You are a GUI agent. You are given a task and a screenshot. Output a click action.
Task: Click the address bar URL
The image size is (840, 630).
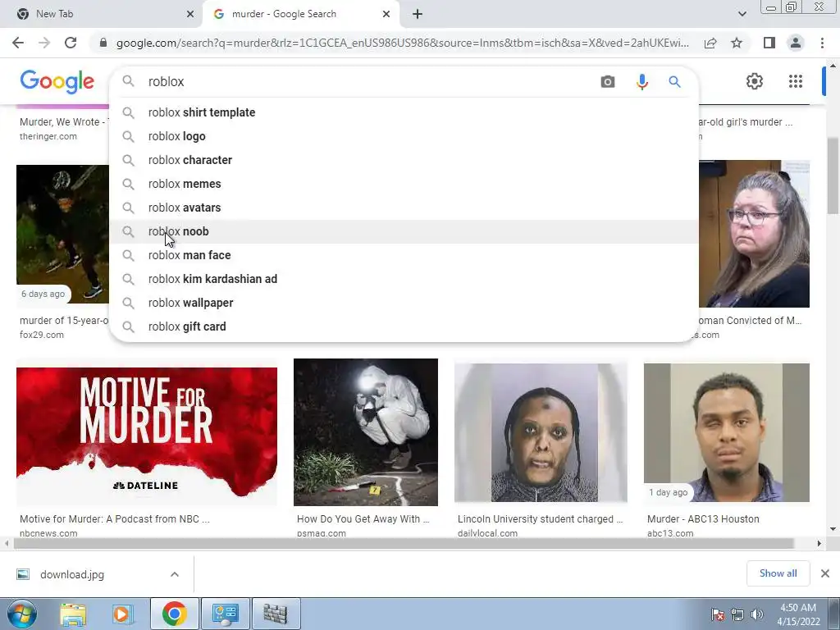tap(402, 43)
